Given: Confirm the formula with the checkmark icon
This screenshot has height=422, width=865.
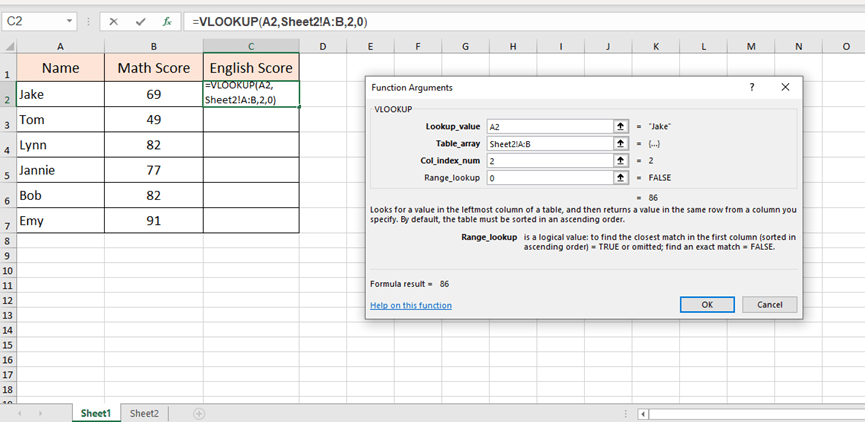Looking at the screenshot, I should tap(140, 22).
